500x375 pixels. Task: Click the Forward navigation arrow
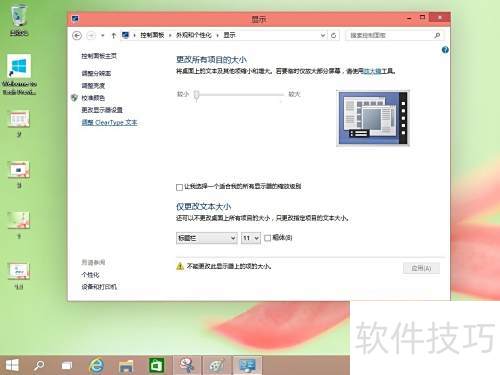point(91,35)
